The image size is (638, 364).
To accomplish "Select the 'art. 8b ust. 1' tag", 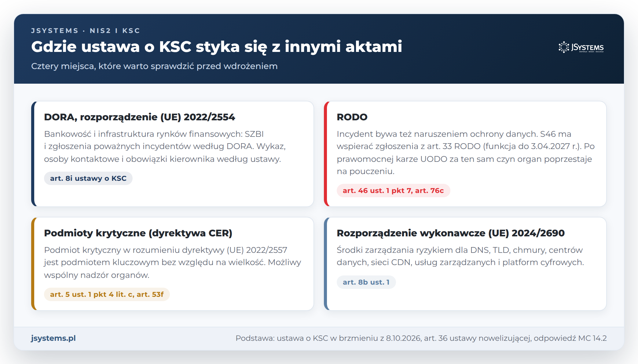I will tap(366, 282).
